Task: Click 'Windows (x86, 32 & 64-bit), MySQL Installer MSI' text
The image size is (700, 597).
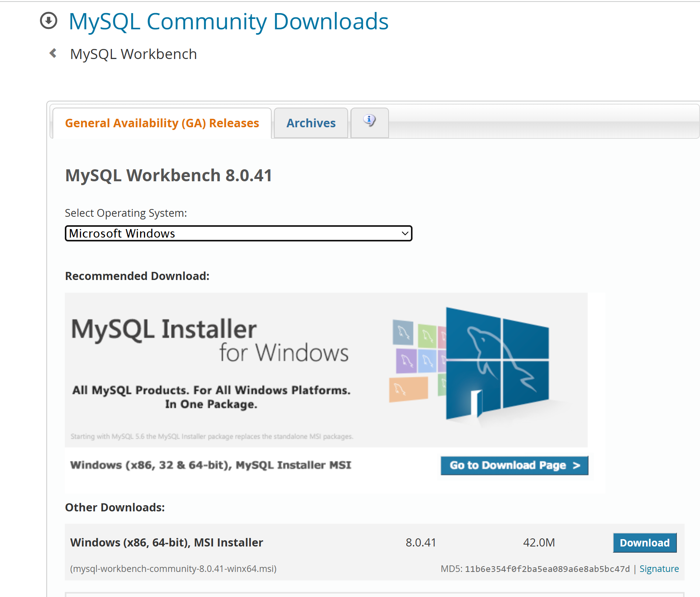Action: (211, 465)
